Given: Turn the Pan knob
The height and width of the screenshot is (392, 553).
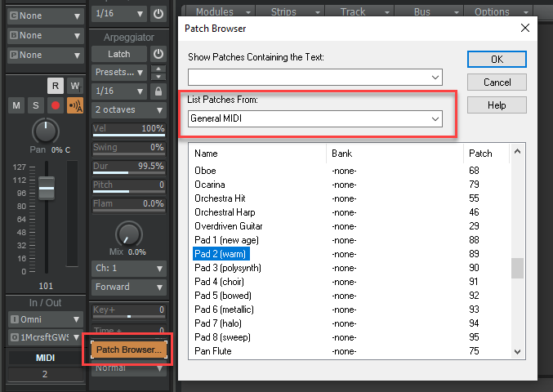Looking at the screenshot, I should pyautogui.click(x=46, y=131).
